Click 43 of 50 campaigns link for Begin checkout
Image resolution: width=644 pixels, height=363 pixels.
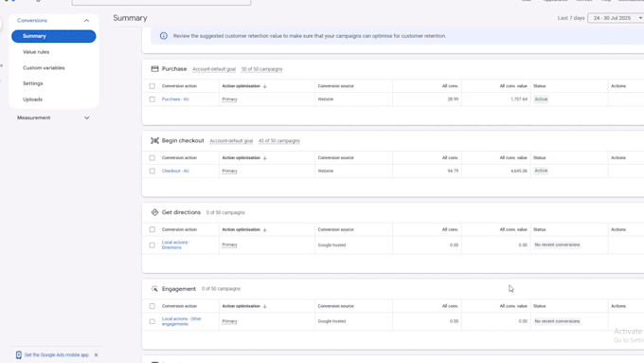(x=279, y=141)
